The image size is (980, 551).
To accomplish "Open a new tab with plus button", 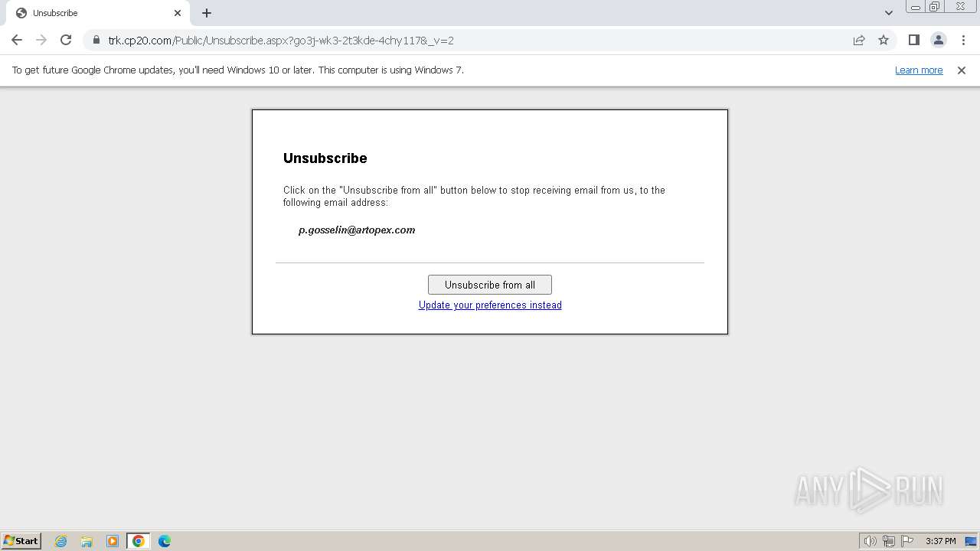I will point(207,13).
